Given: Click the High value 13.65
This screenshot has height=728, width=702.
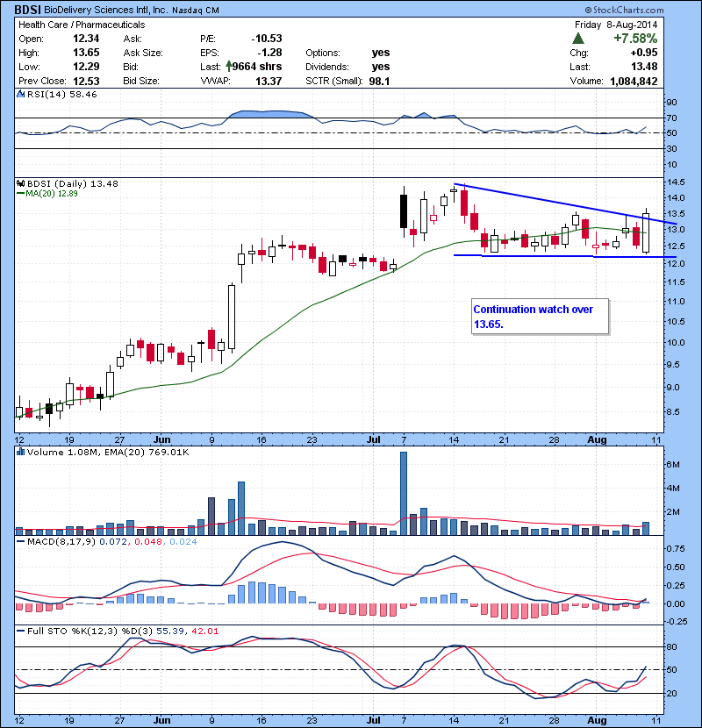Looking at the screenshot, I should 86,53.
